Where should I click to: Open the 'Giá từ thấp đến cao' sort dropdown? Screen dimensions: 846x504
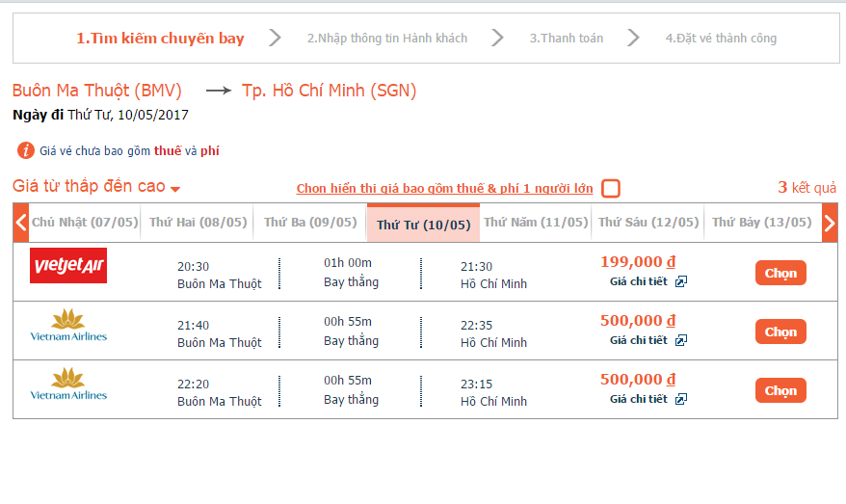96,186
